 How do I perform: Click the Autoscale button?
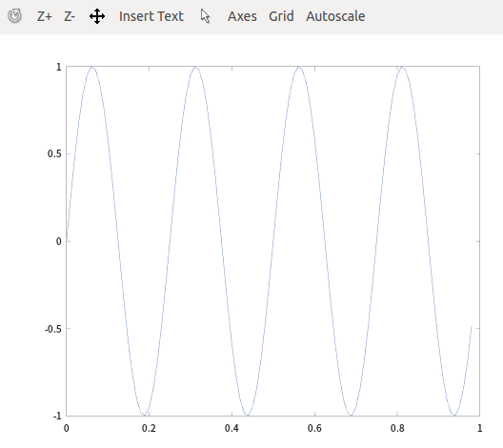tap(335, 16)
